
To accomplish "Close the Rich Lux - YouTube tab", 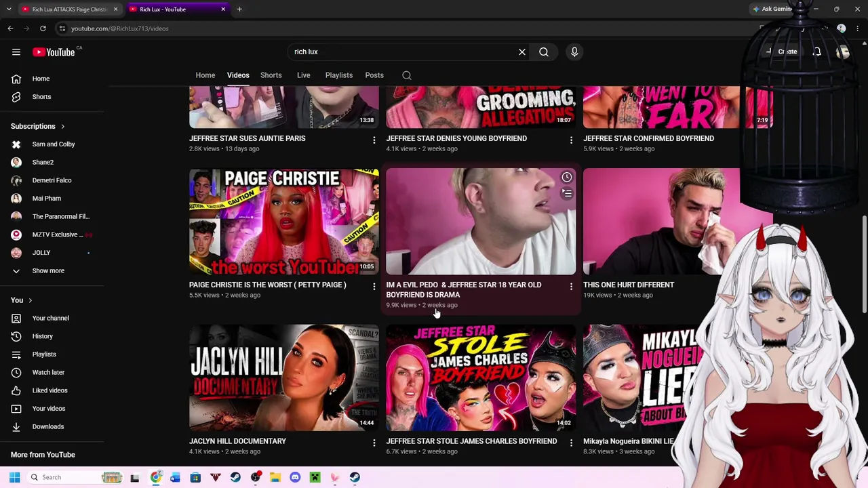I will click(x=223, y=9).
